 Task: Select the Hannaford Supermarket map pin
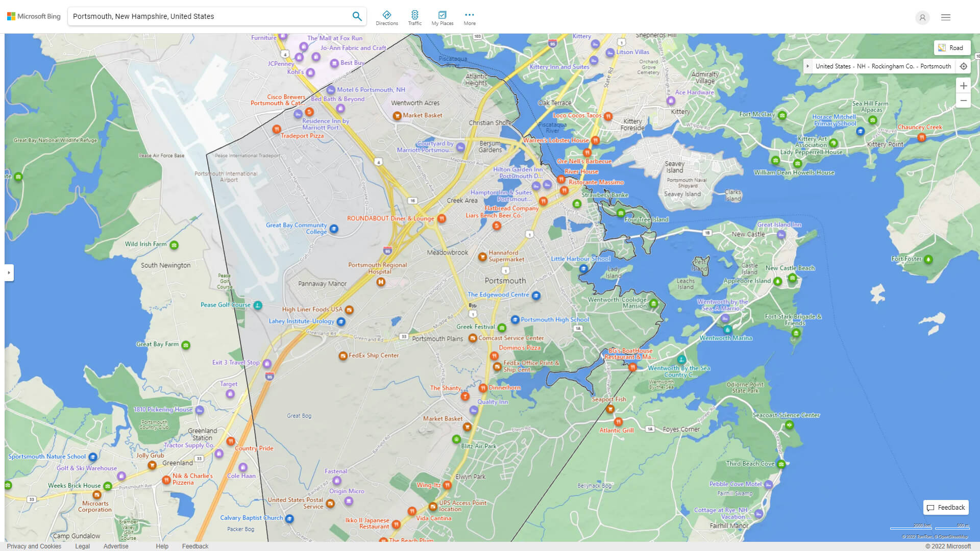[x=483, y=257]
